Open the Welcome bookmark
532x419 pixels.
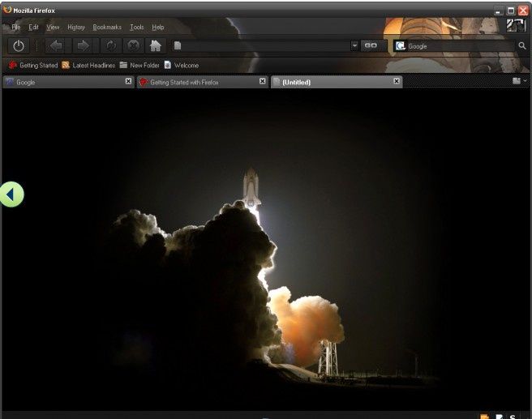point(182,65)
